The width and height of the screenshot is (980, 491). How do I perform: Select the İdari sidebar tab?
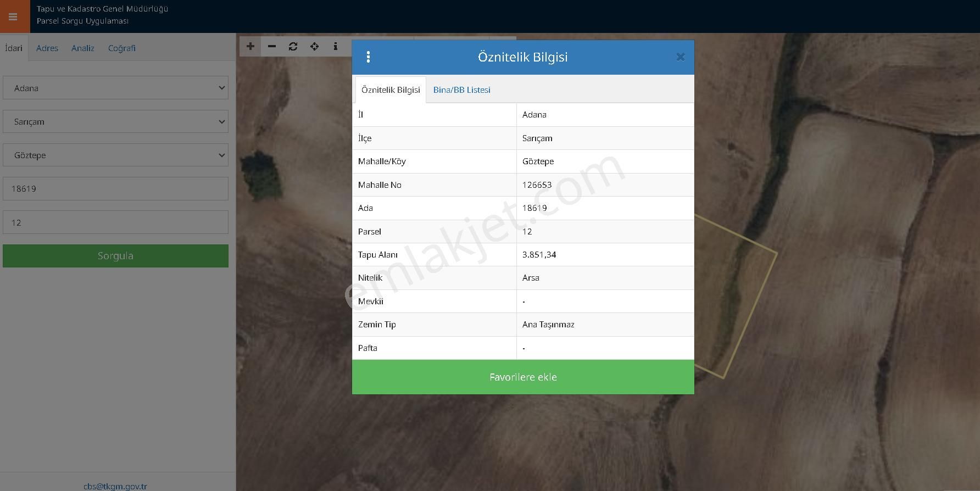pos(14,48)
